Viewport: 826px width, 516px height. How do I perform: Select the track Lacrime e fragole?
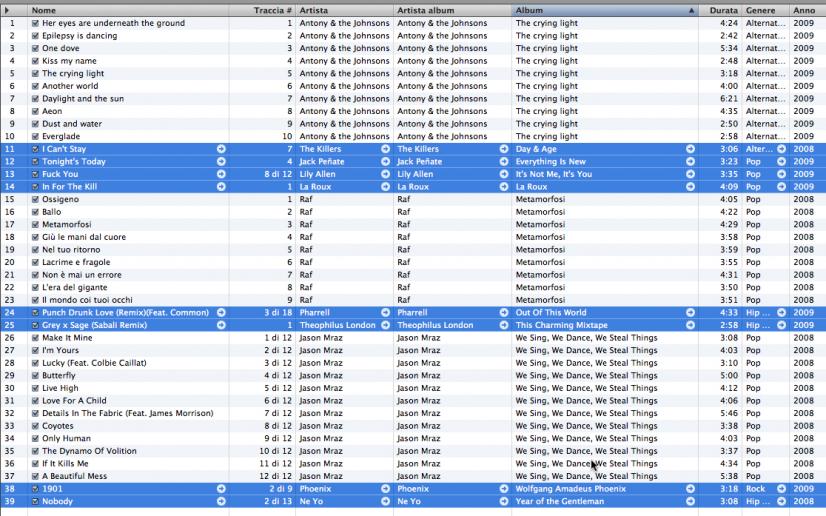[x=76, y=263]
